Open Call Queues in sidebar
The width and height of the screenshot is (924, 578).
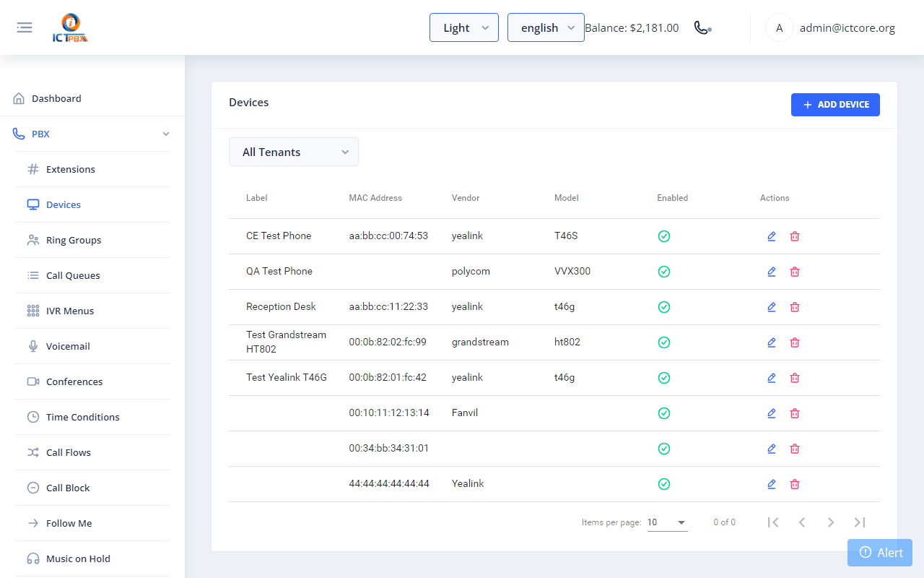[92, 275]
